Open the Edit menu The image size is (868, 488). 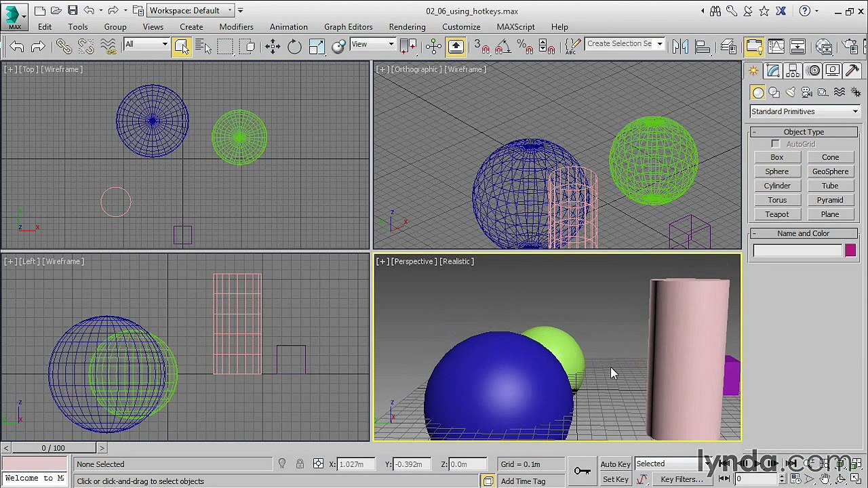pyautogui.click(x=45, y=26)
